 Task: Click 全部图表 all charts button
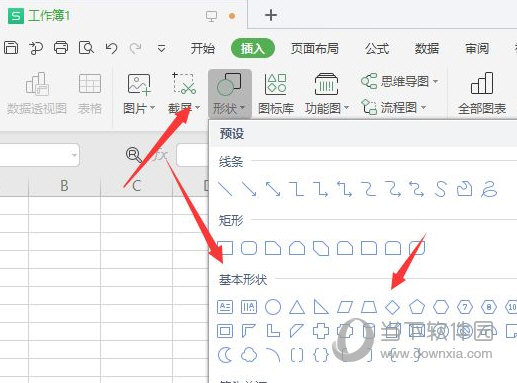(482, 94)
